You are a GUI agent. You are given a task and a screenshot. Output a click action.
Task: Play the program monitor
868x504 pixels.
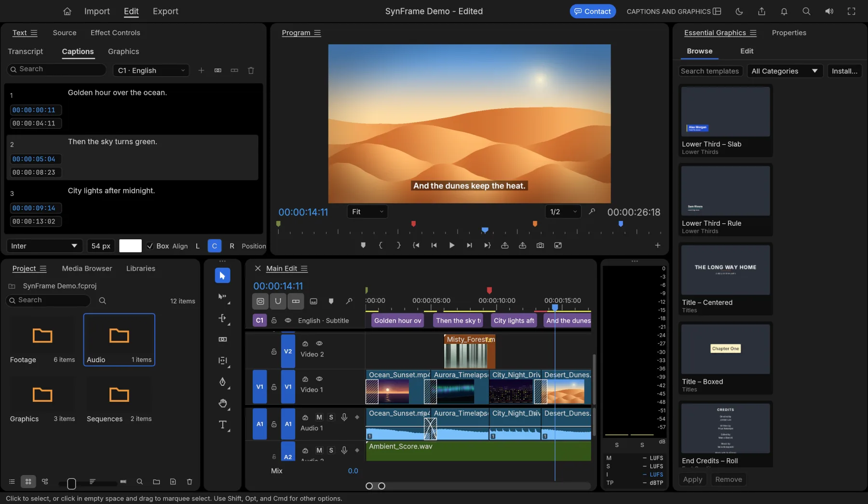point(452,245)
